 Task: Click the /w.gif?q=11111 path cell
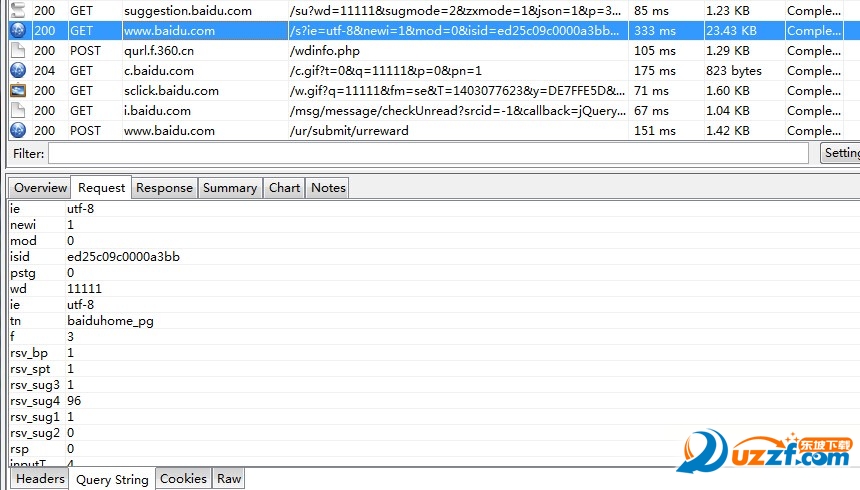(x=457, y=91)
